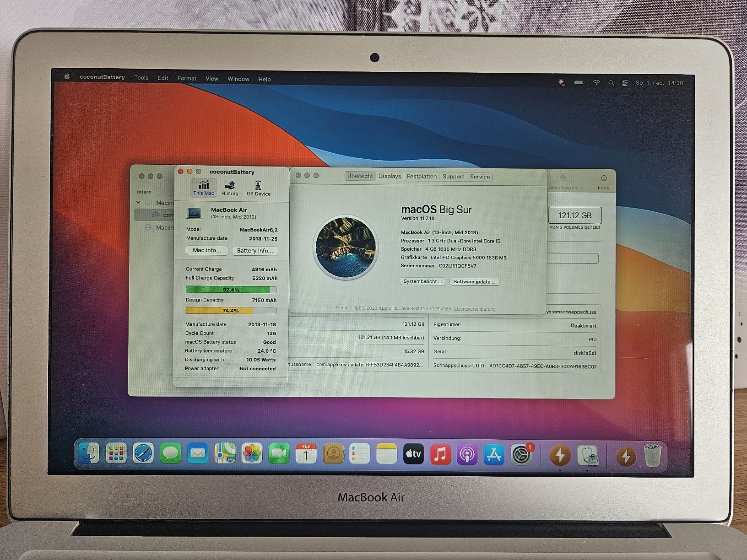Open the Lizenzvereinbarung link
747x560 pixels.
pos(475,309)
